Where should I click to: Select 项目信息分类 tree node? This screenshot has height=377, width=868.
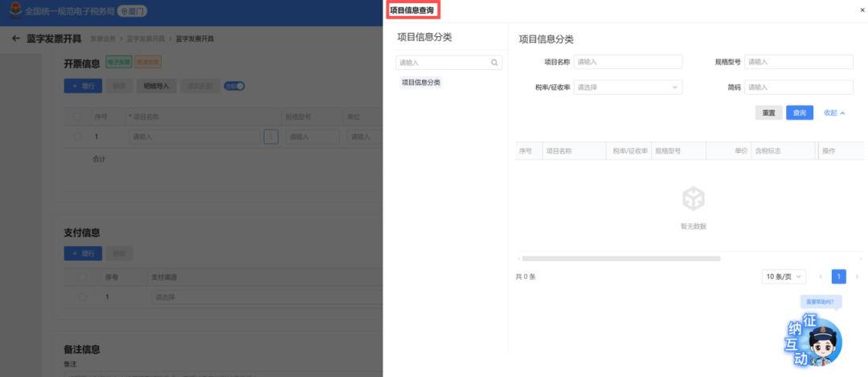click(x=421, y=83)
